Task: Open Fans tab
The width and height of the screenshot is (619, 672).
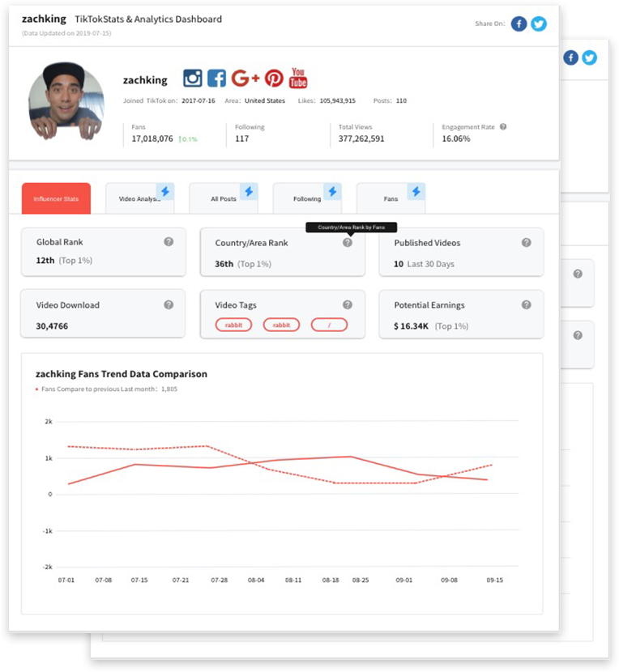Action: point(391,198)
